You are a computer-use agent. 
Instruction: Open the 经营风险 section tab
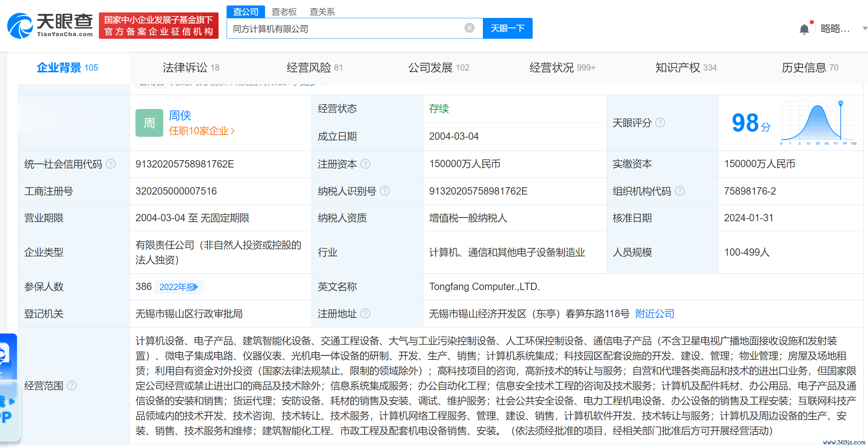(x=314, y=68)
